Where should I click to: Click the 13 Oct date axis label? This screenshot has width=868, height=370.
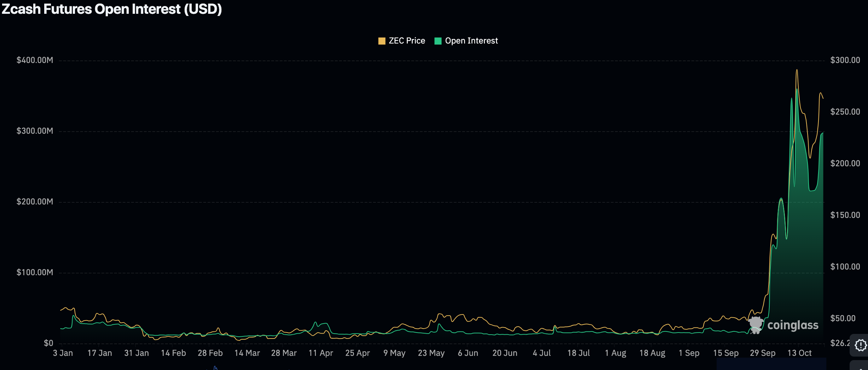click(x=799, y=353)
